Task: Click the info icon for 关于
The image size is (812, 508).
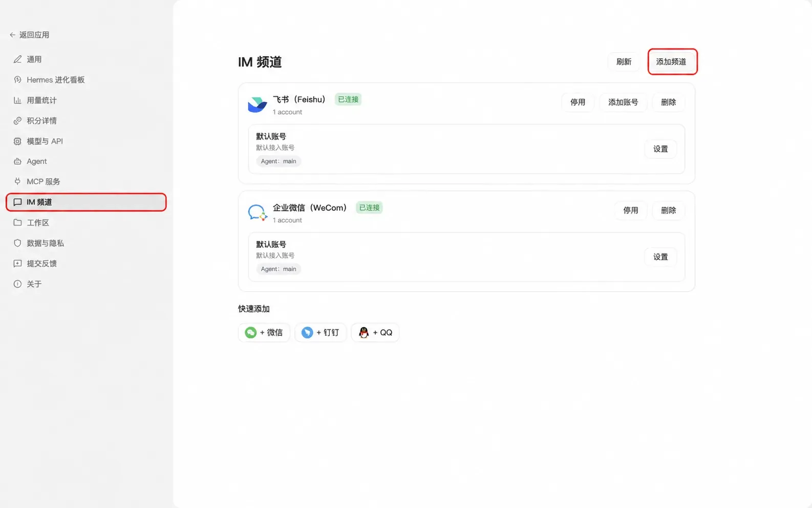Action: (17, 284)
